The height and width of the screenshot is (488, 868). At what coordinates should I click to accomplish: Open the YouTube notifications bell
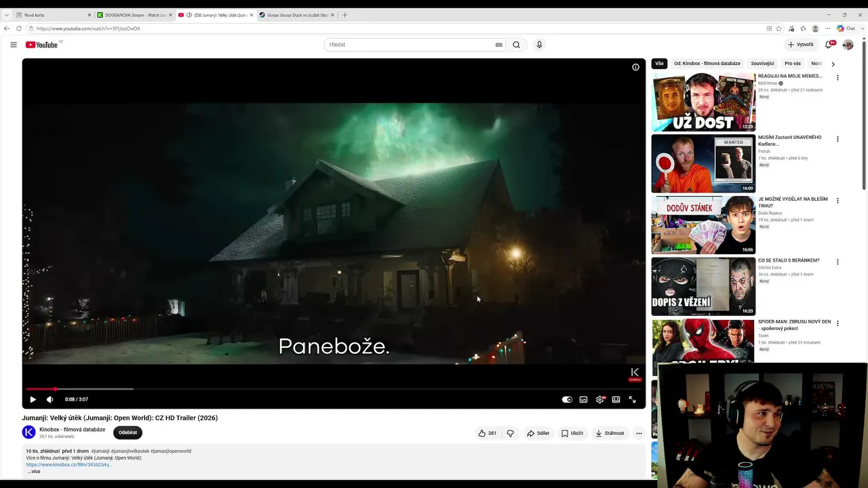[x=829, y=45]
